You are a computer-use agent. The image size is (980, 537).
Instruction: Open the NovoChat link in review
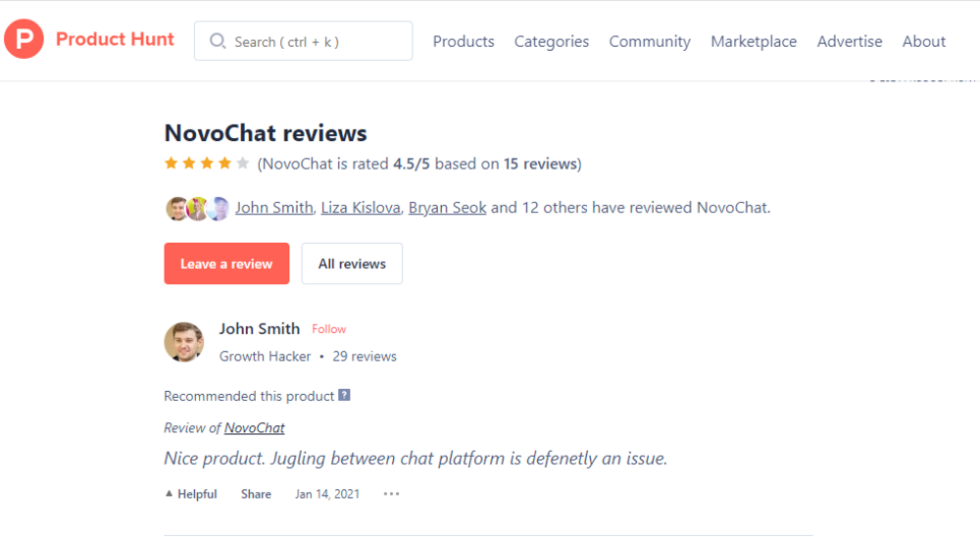pos(255,428)
